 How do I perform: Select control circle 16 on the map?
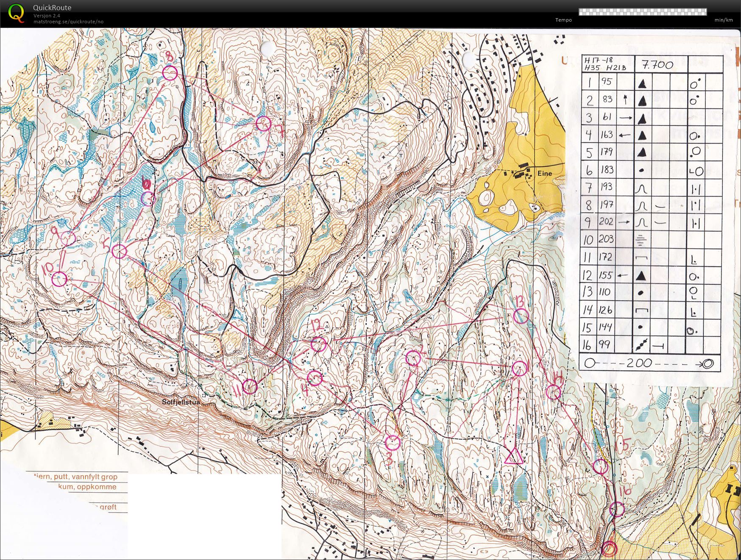tap(617, 509)
